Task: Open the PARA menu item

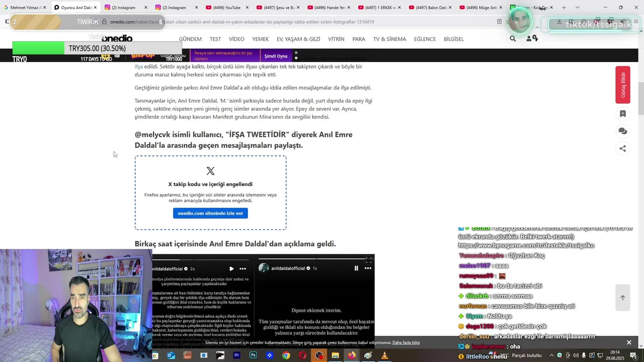Action: (x=359, y=39)
